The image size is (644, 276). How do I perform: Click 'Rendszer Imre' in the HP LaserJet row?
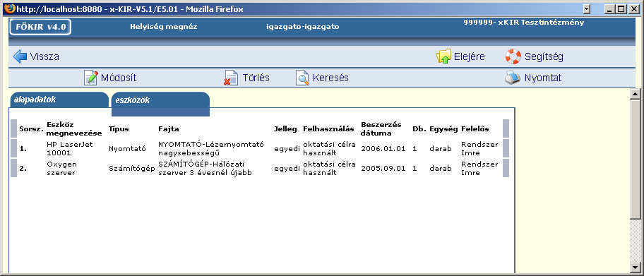(479, 149)
